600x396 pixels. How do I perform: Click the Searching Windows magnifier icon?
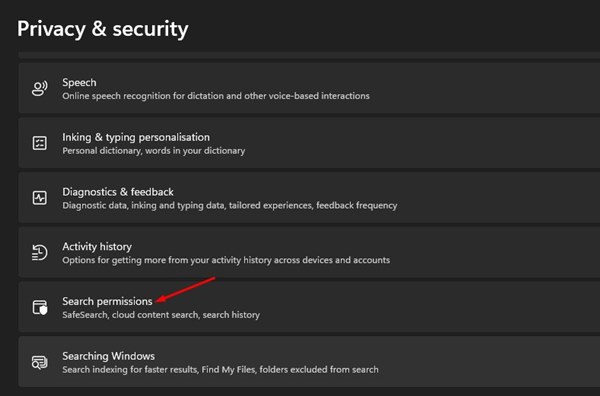click(x=40, y=362)
